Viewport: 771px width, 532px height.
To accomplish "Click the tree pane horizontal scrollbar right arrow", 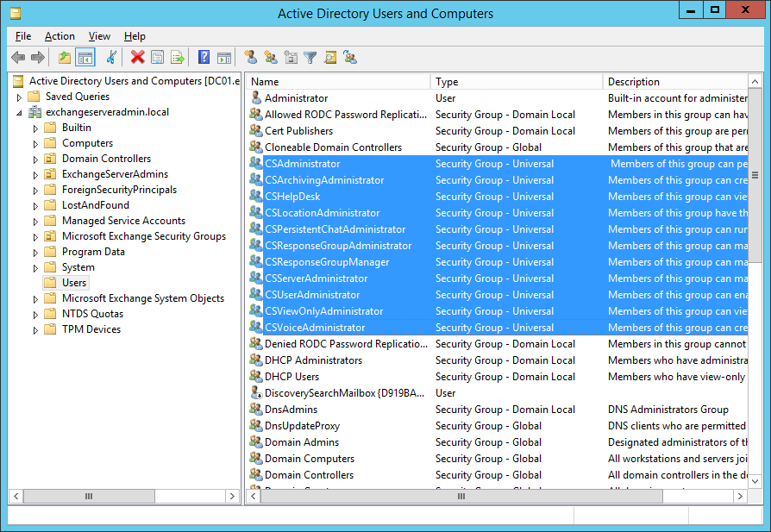I will (x=232, y=496).
